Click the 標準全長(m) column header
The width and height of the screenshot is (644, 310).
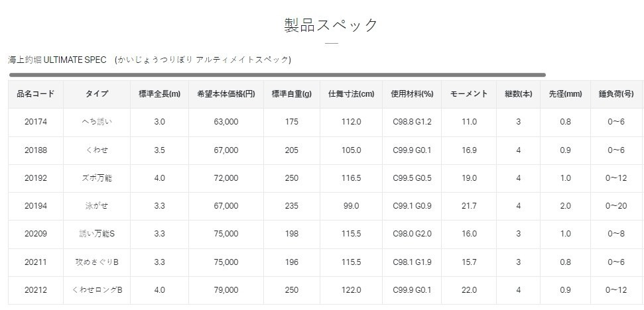pyautogui.click(x=159, y=94)
